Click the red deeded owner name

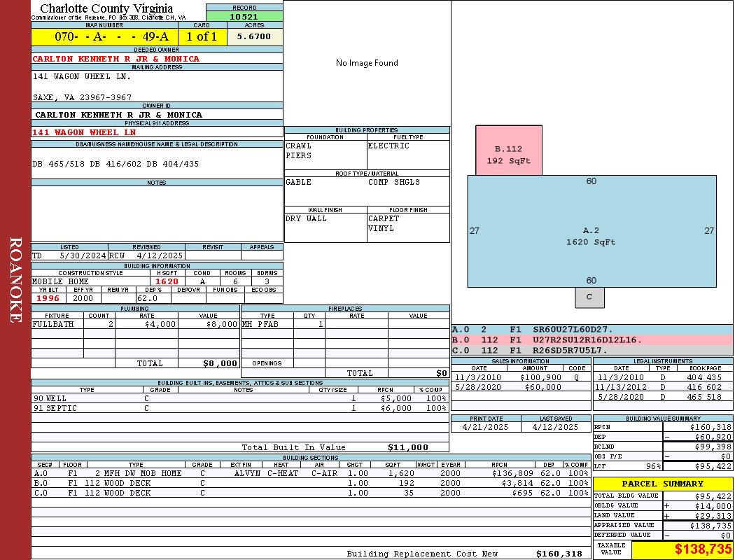(x=116, y=59)
